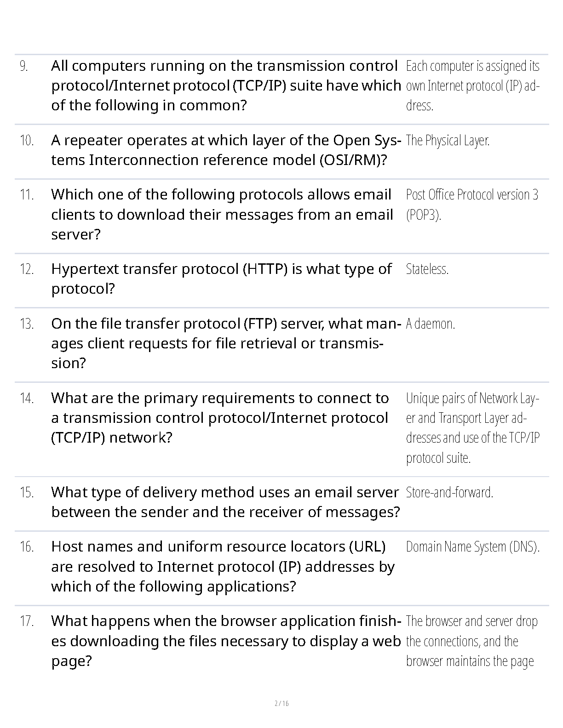Click the answer 'Each computer is assigned its own IP address'
The height and width of the screenshot is (728, 563).
point(473,85)
